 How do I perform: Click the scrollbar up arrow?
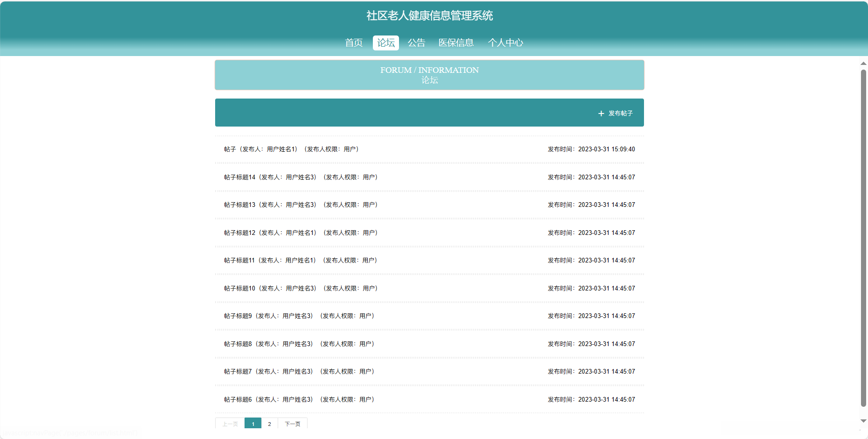pos(863,64)
